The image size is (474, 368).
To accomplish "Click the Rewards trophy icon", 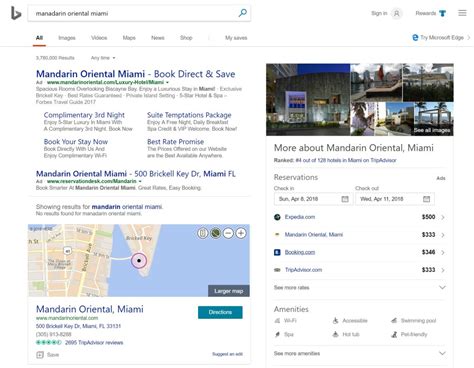I will tap(442, 13).
